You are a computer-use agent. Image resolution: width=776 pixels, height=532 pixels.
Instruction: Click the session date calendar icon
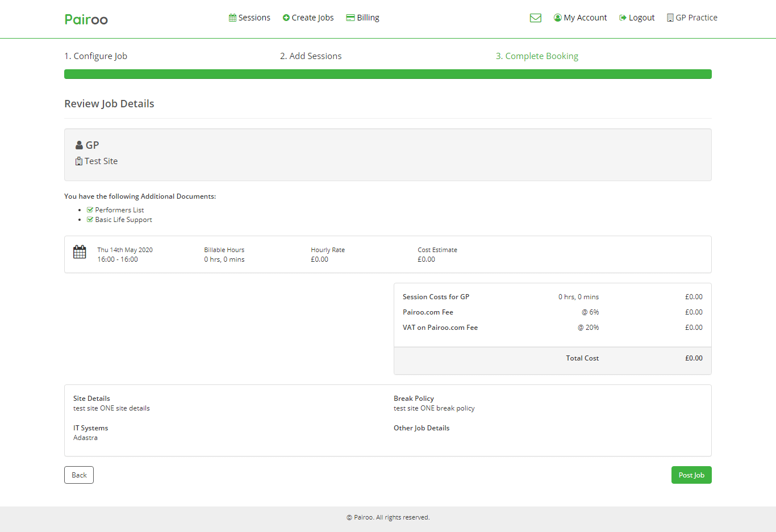(80, 252)
